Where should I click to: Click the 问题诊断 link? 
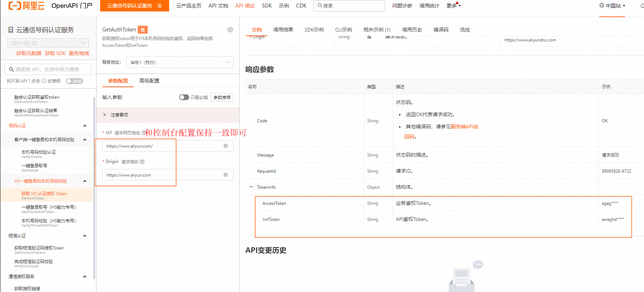tap(402, 6)
